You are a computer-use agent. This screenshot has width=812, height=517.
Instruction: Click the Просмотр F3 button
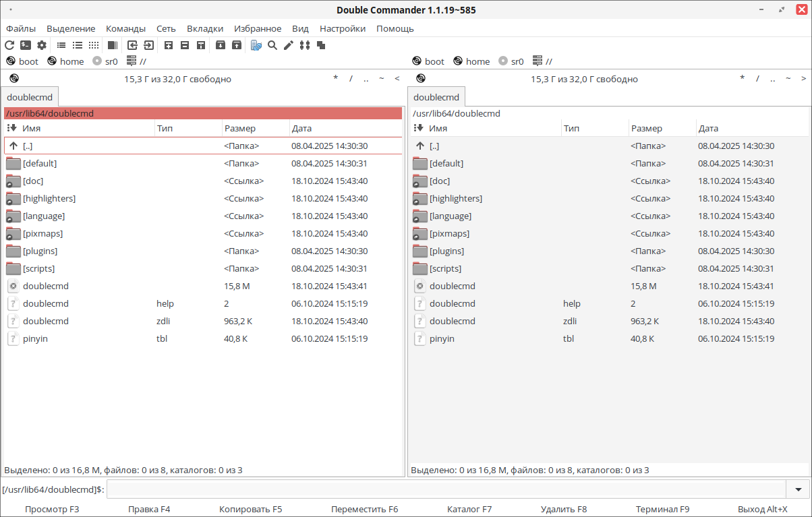[52, 510]
